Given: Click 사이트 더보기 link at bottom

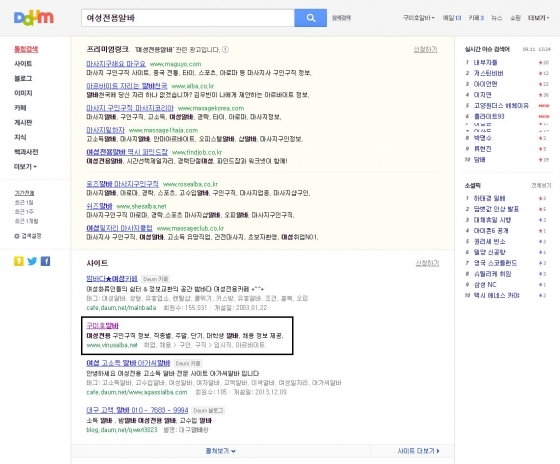Looking at the screenshot, I should click(x=418, y=451).
